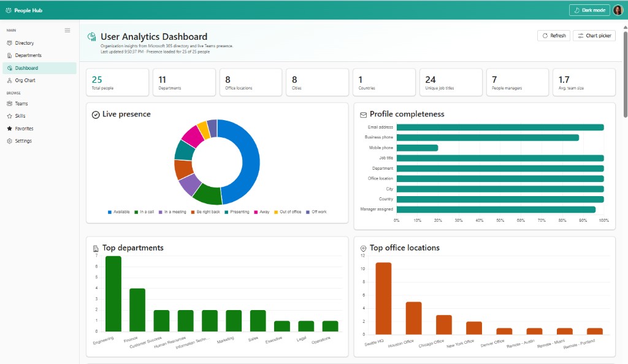
Task: Select the Departments count card
Action: point(184,82)
